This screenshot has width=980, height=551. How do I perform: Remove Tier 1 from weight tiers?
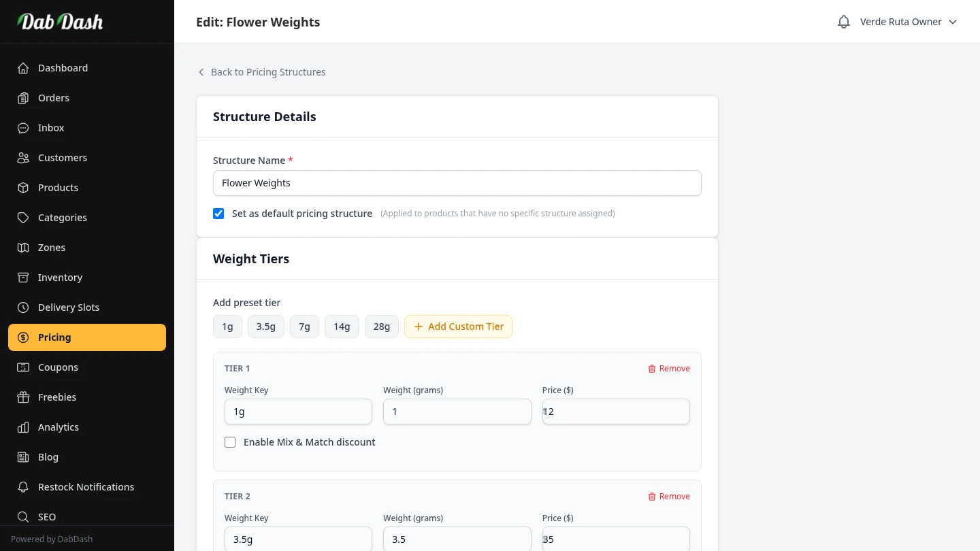(668, 369)
